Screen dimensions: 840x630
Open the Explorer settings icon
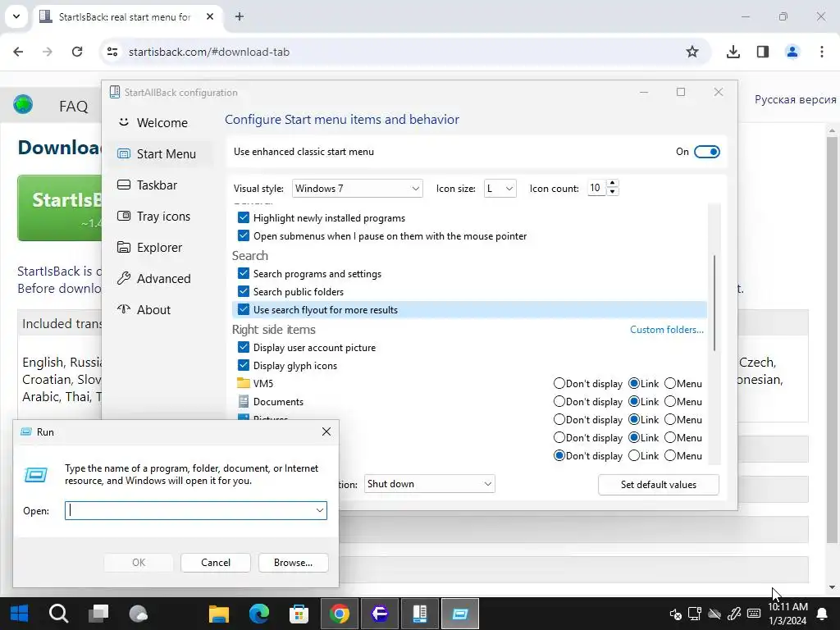tap(124, 247)
